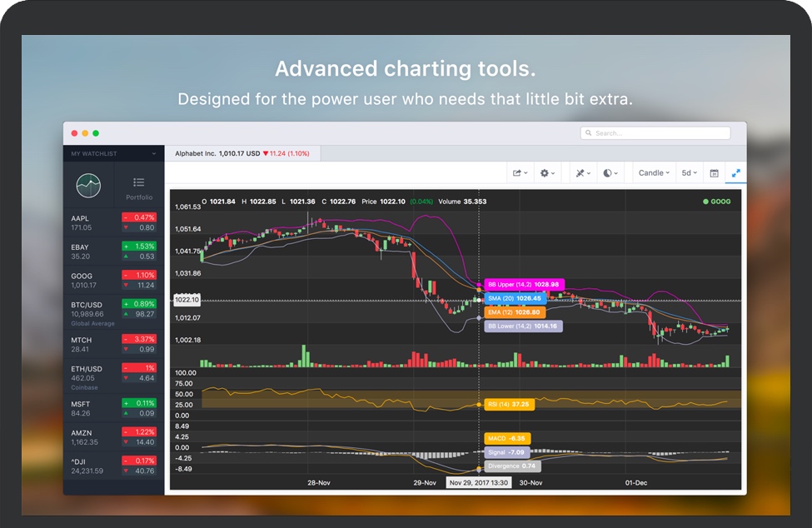Open the share/export chart menu
Viewport: 812px width, 528px height.
point(520,173)
